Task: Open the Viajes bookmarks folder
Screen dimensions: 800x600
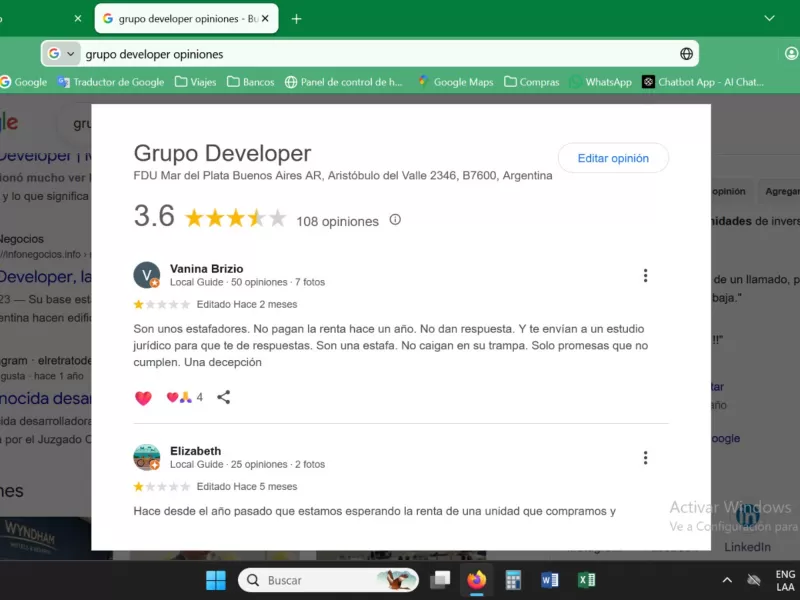Action: click(x=195, y=82)
